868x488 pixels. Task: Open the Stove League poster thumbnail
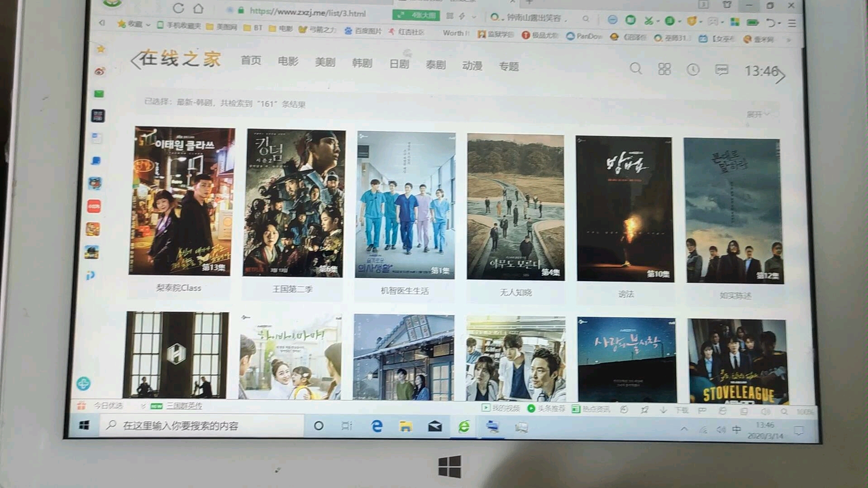tap(738, 361)
